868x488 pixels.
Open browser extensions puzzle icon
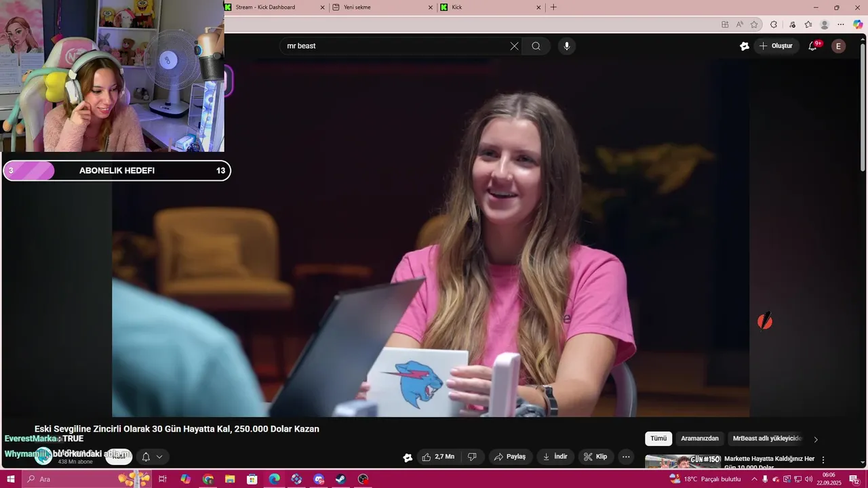[774, 24]
